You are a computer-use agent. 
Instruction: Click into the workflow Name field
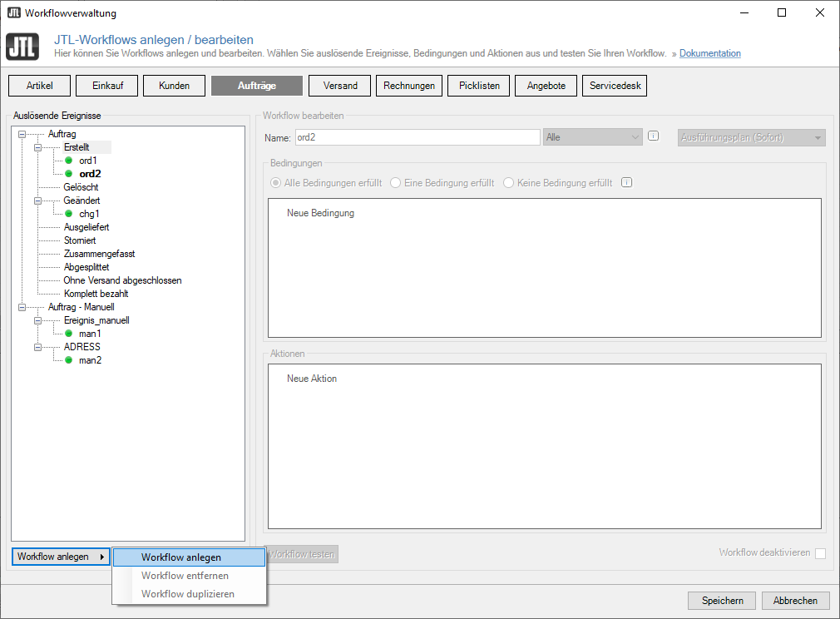coord(418,137)
